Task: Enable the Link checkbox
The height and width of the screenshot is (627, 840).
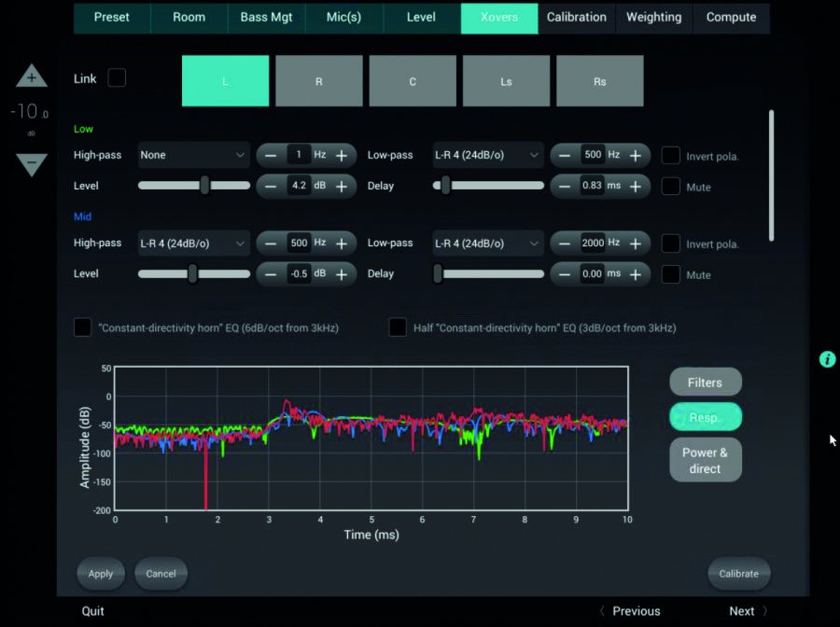Action: [x=117, y=78]
